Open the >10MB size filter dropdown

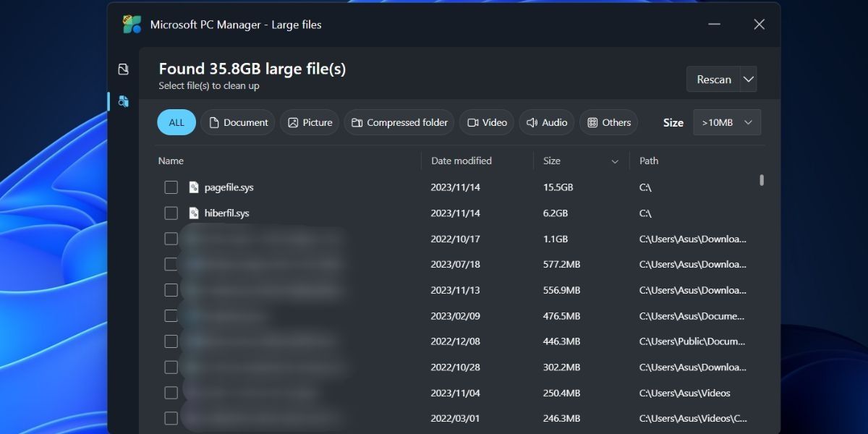[x=727, y=122]
